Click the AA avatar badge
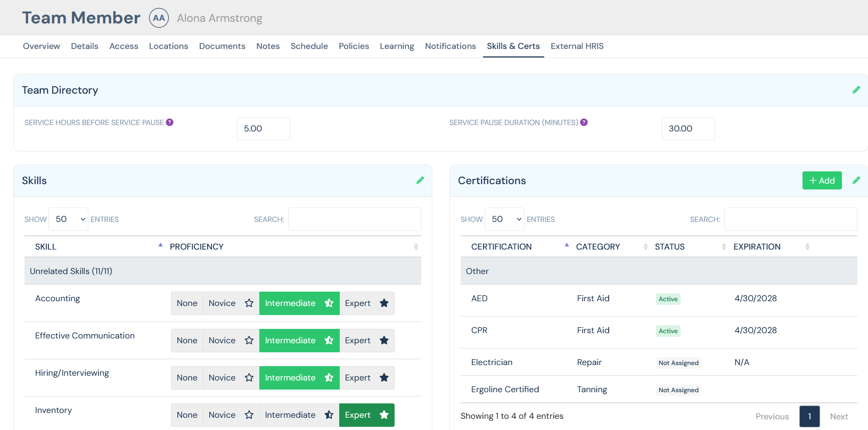The width and height of the screenshot is (868, 430). 159,18
